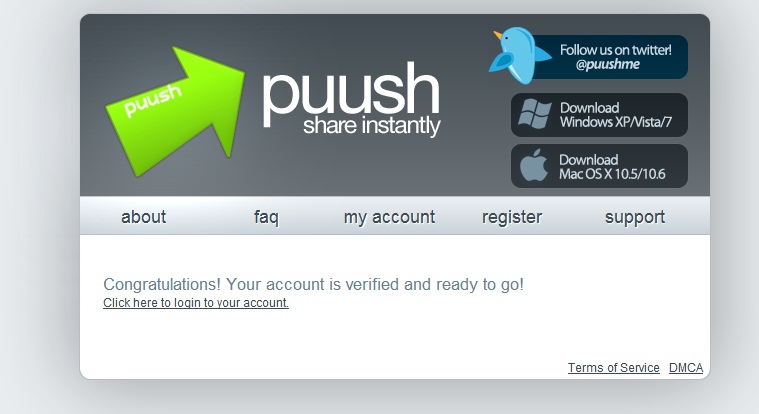This screenshot has height=414, width=759.
Task: Click the Windows logo icon
Action: (x=534, y=114)
